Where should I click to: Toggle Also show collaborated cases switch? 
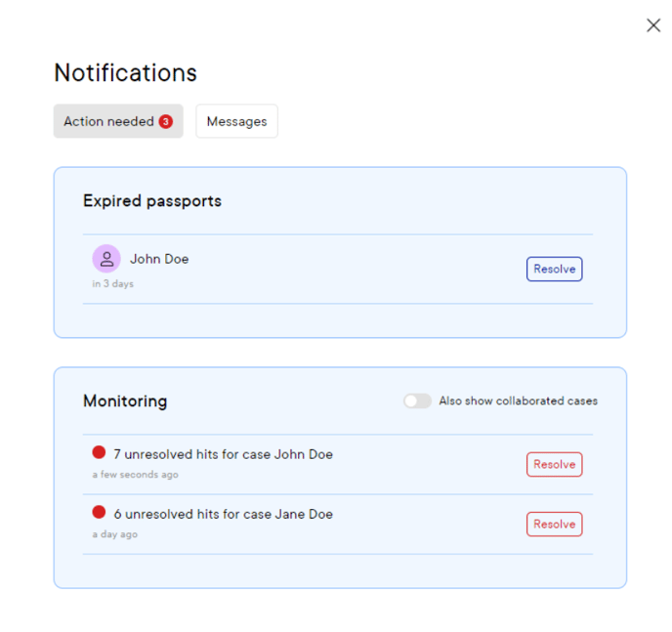(x=417, y=401)
